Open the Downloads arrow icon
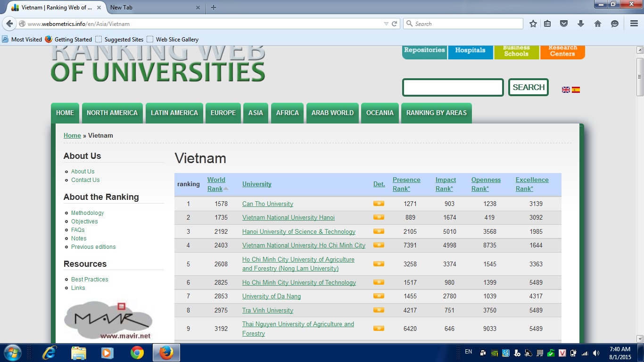Image resolution: width=644 pixels, height=362 pixels. pos(580,24)
